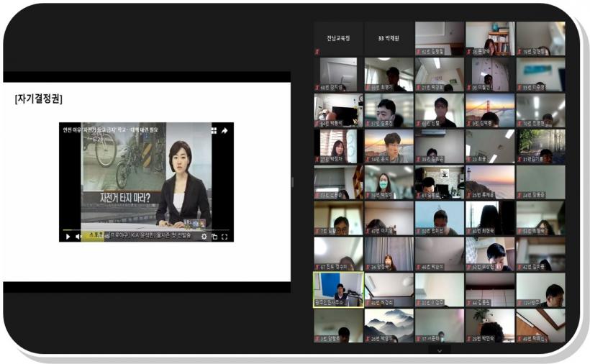The image size is (590, 364).
Task: Expand gallery with the bottom down chevron
Action: 439,350
